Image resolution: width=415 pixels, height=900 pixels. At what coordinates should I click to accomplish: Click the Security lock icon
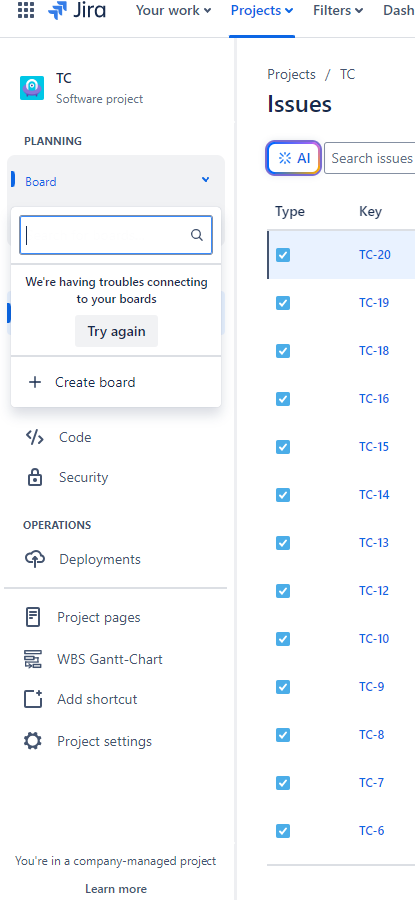[x=35, y=478]
